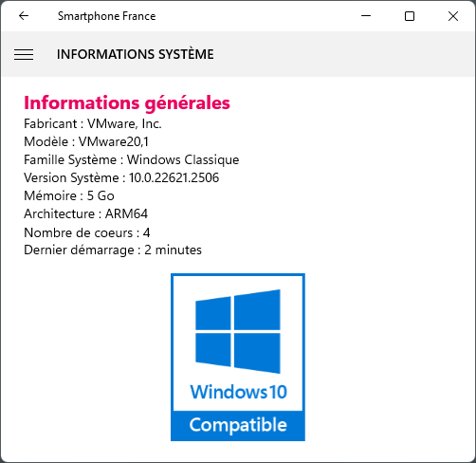Select the Compatible label on the blue banner
The height and width of the screenshot is (463, 476).
tap(238, 425)
